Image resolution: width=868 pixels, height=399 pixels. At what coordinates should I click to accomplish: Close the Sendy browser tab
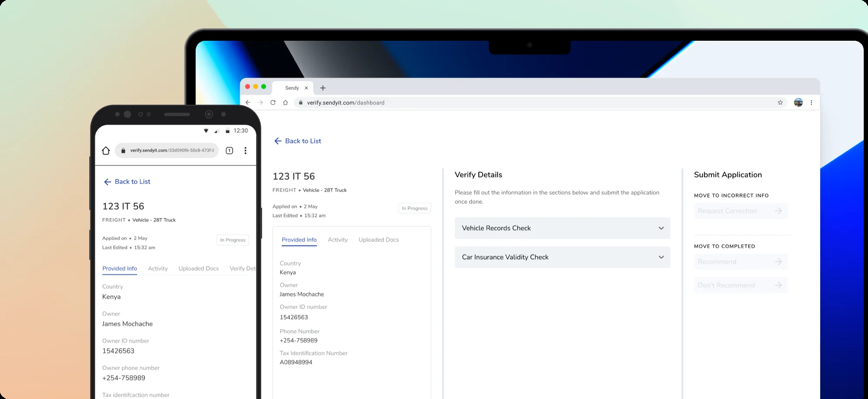pos(306,88)
